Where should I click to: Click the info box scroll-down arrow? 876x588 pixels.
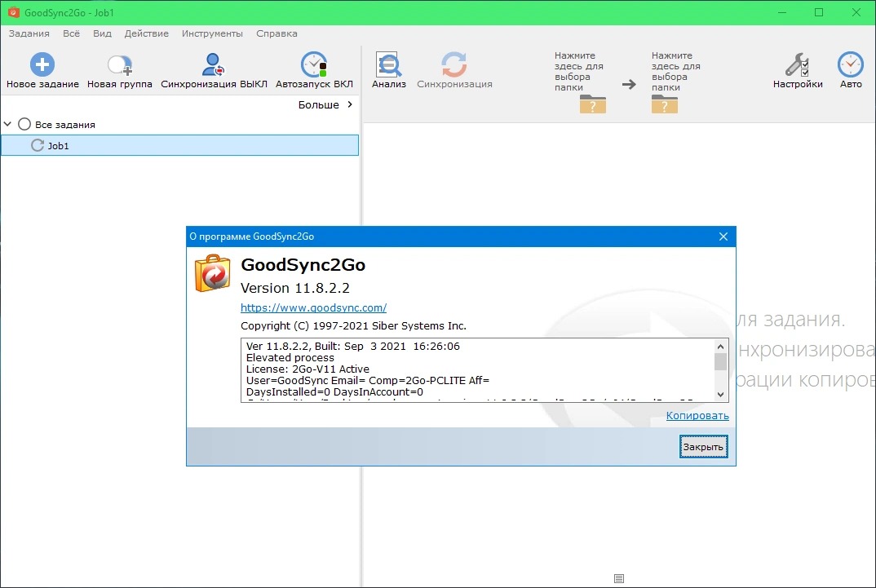point(721,394)
